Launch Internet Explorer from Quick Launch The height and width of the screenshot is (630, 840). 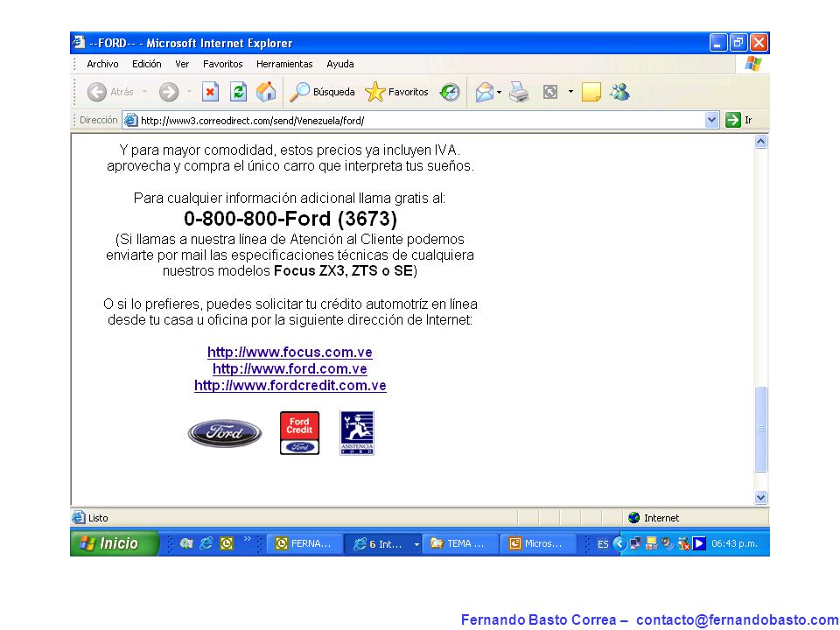click(206, 543)
